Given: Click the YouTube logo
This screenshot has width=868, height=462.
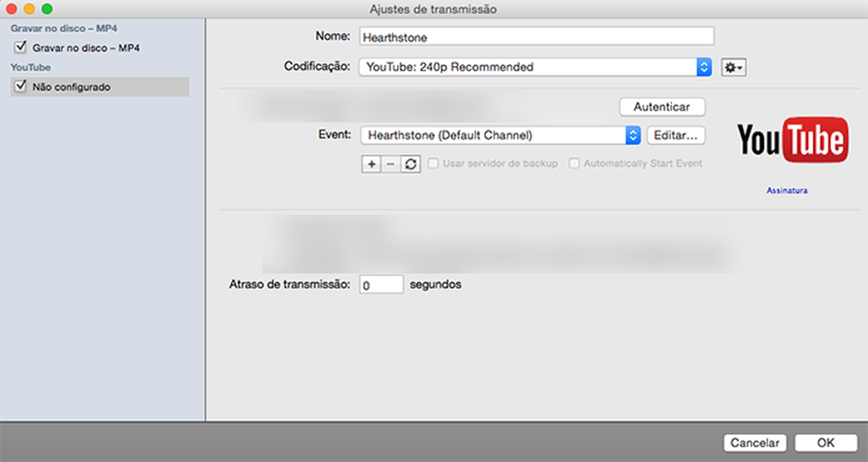Looking at the screenshot, I should point(792,139).
